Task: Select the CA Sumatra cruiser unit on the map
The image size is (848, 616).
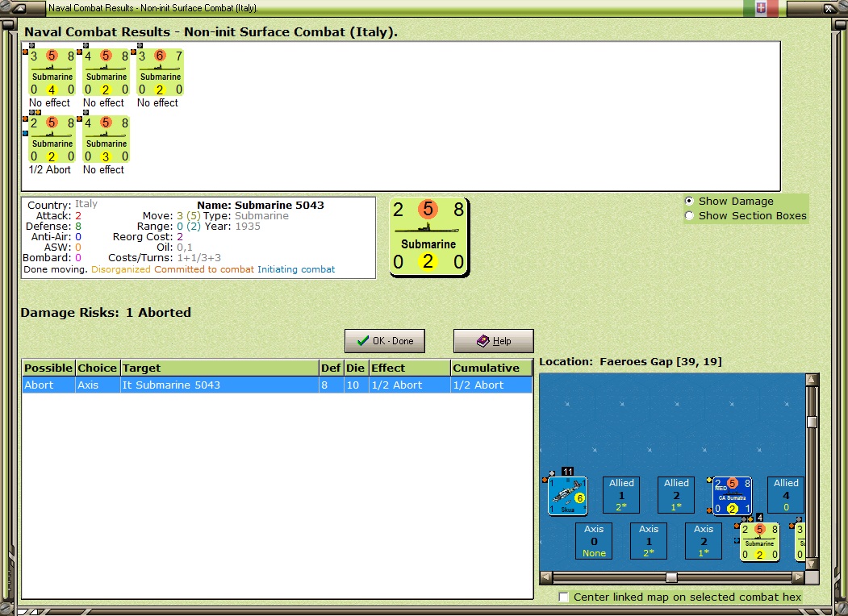Action: coord(733,496)
